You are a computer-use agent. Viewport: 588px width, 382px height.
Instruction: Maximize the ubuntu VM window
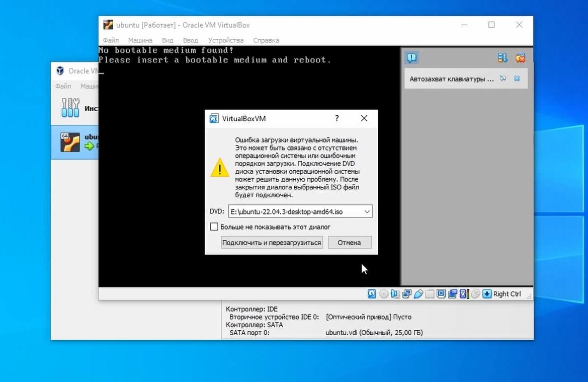pos(491,25)
